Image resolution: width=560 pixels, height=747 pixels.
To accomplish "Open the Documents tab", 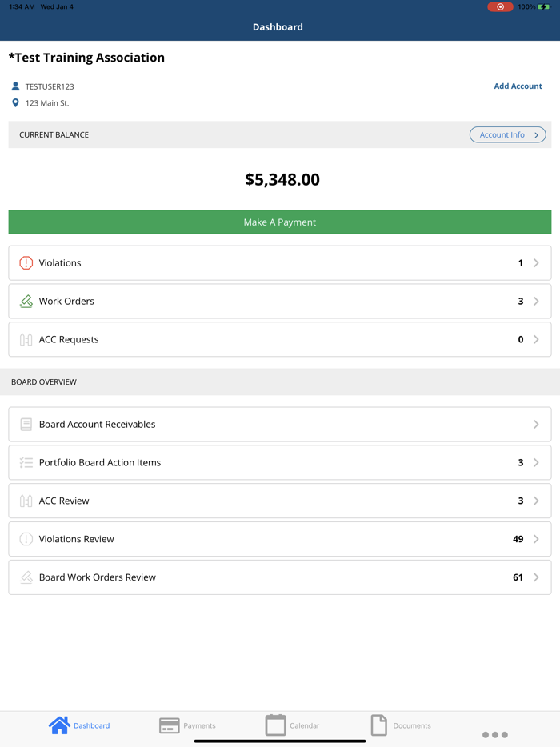I will 400,725.
